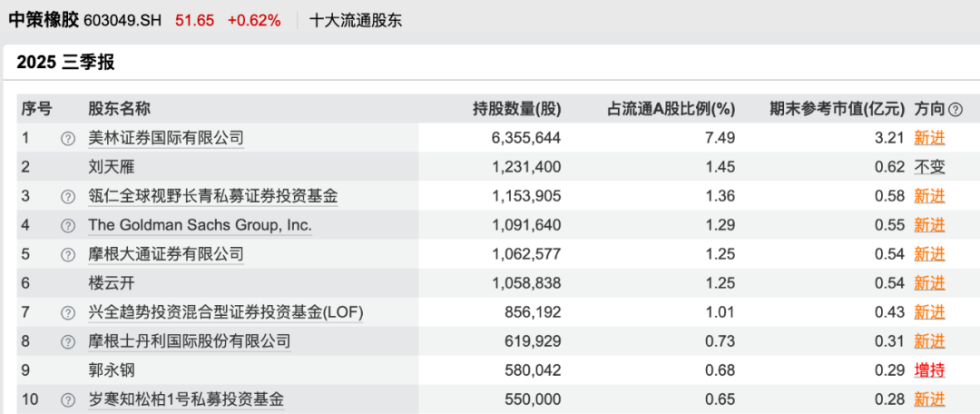Image resolution: width=980 pixels, height=414 pixels.
Task: Click 新进 link in 岁寒知松柏1号 row
Action: 929,399
